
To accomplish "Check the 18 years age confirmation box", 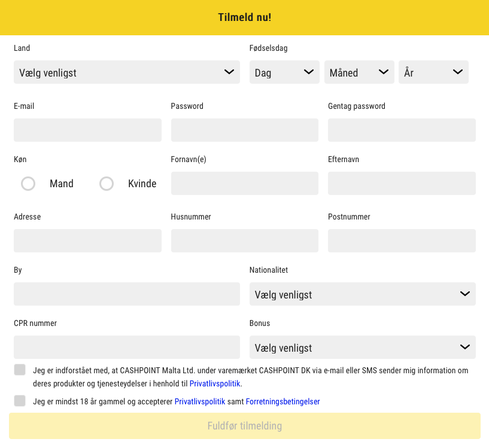I will tap(20, 401).
